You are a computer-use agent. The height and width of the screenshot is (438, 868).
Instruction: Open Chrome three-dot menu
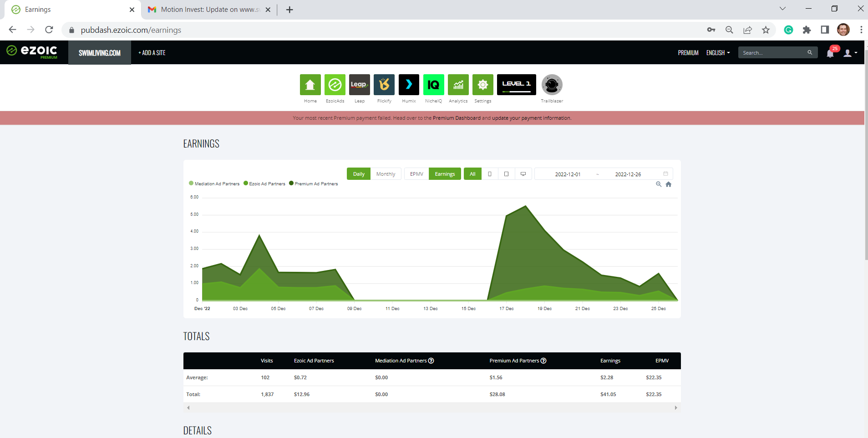[x=861, y=30]
